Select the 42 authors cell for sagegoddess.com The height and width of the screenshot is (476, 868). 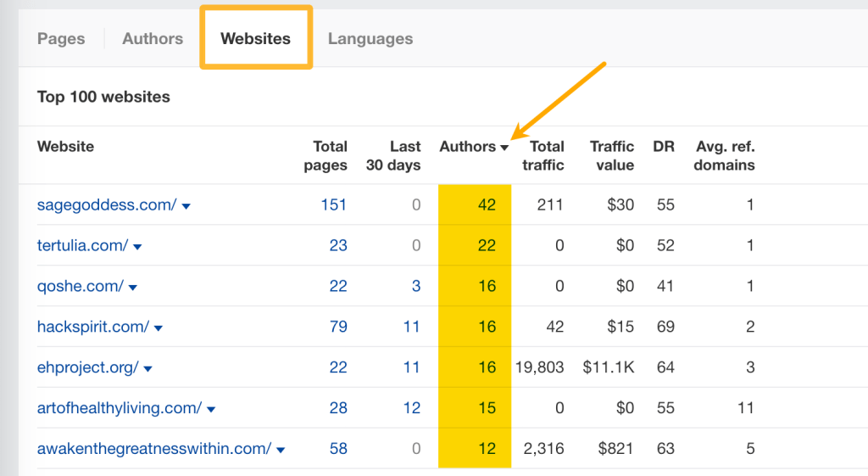[487, 205]
